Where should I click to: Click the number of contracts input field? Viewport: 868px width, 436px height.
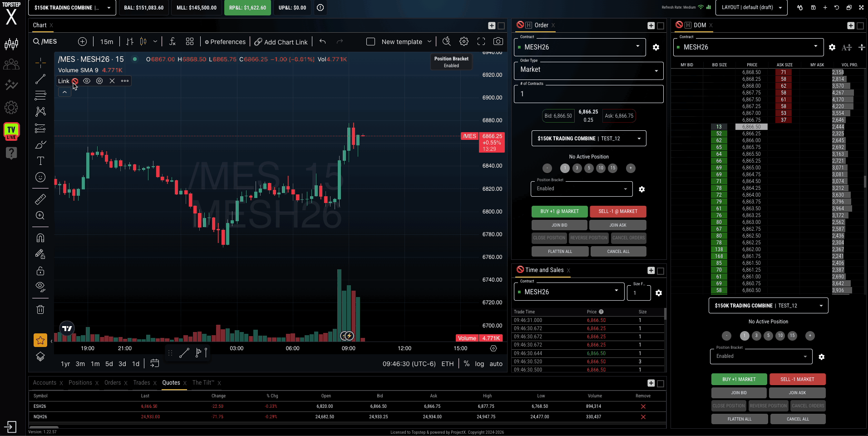coord(588,94)
